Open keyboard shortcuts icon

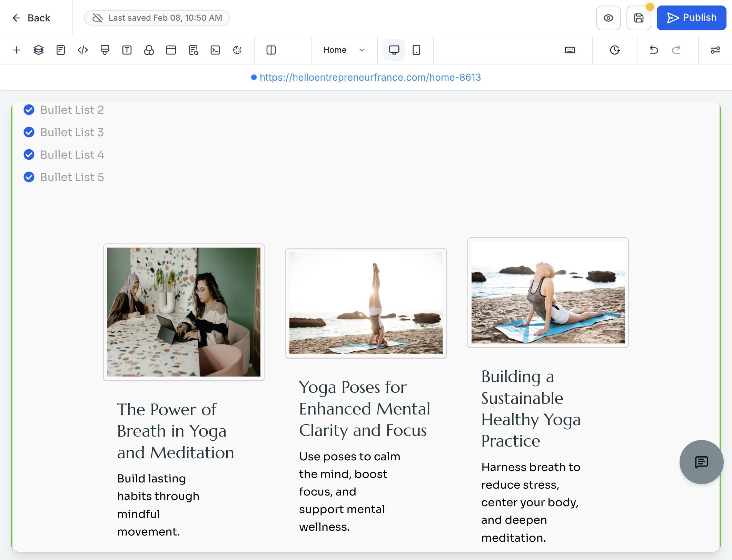coord(570,50)
